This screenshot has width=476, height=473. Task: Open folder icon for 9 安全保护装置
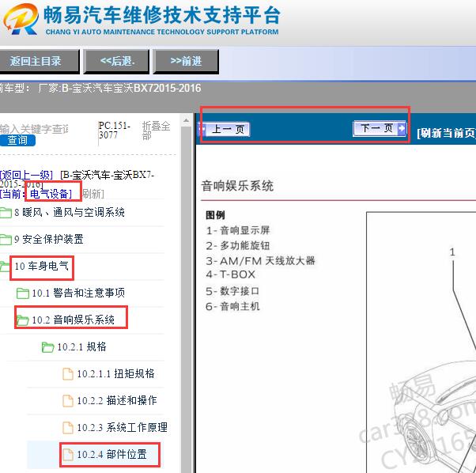point(6,239)
